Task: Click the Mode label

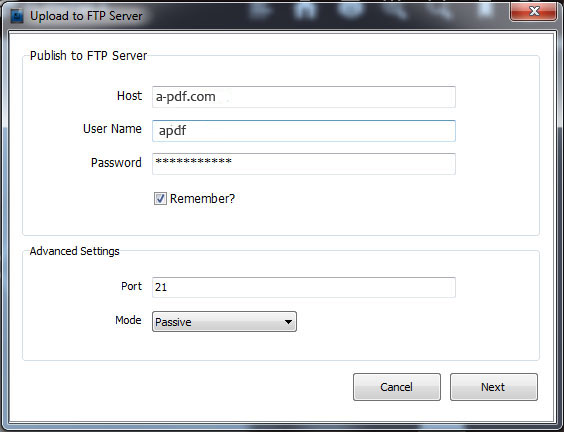Action: point(128,320)
